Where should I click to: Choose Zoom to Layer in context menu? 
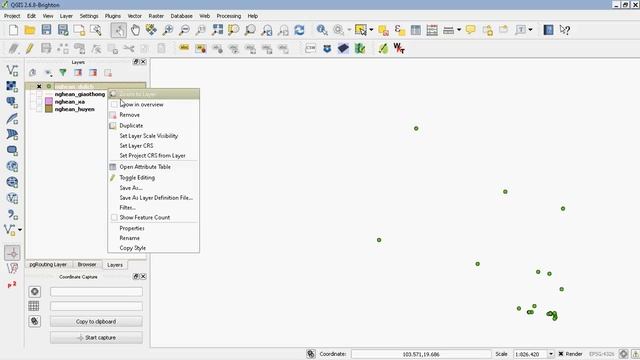153,94
